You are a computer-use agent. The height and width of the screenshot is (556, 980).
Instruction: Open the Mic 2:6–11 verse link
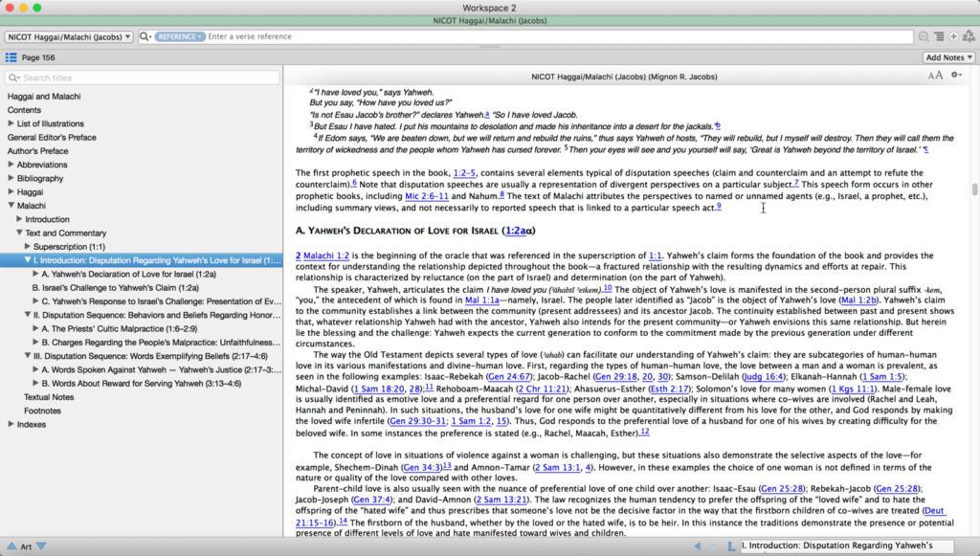pos(426,195)
